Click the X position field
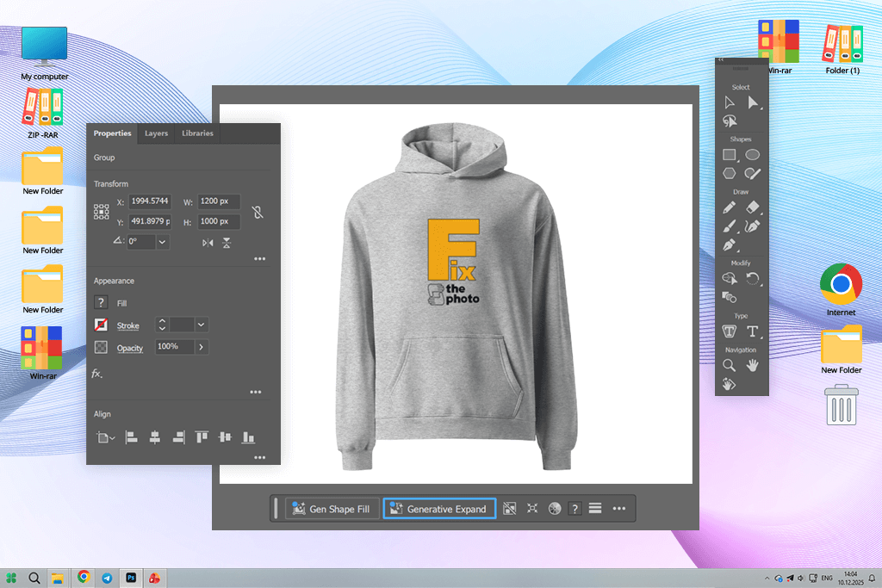The image size is (882, 588). (150, 201)
